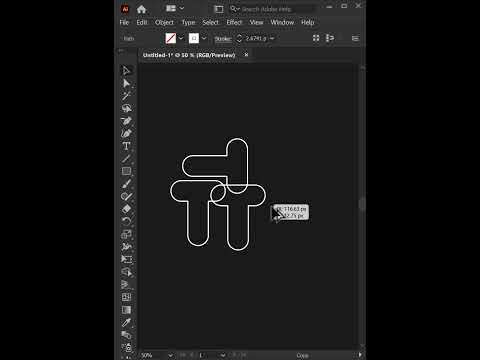
Task: Open the fill color dropdown arrow
Action: tap(181, 38)
